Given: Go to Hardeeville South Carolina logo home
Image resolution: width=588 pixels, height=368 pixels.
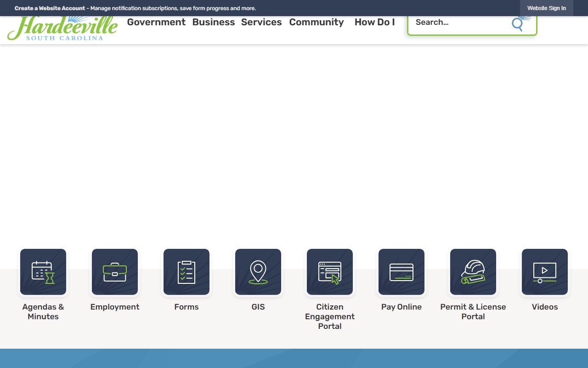Looking at the screenshot, I should tap(62, 29).
